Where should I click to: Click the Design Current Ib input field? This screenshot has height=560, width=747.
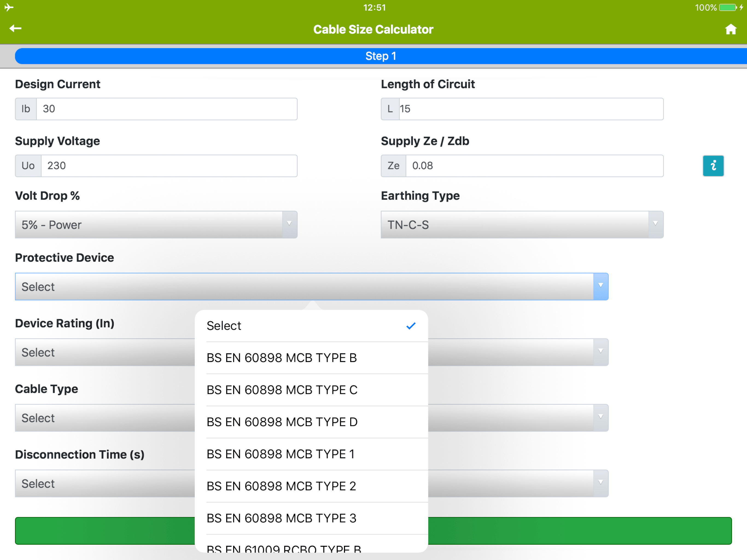(167, 109)
